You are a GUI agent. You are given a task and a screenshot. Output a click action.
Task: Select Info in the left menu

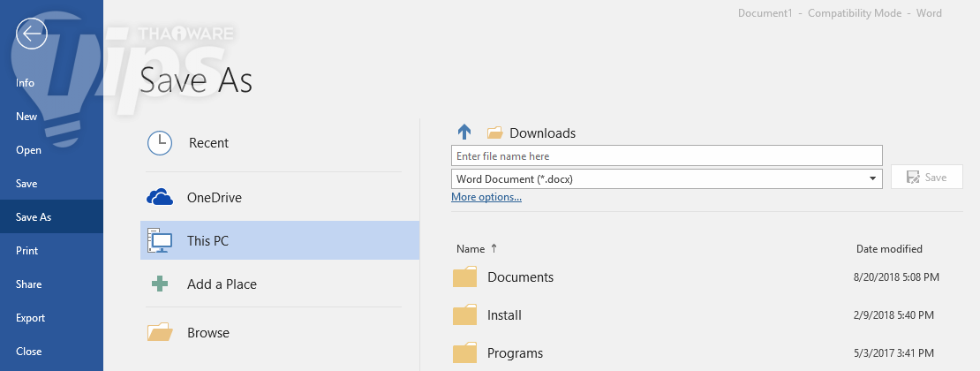(x=25, y=83)
